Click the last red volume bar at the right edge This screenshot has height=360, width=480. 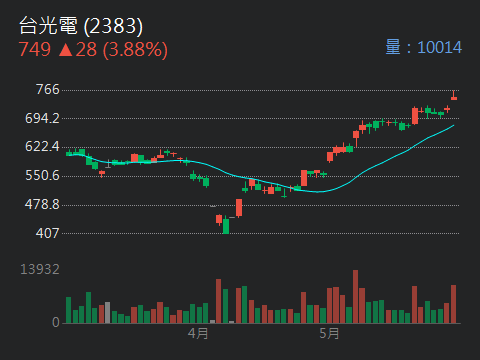point(453,304)
